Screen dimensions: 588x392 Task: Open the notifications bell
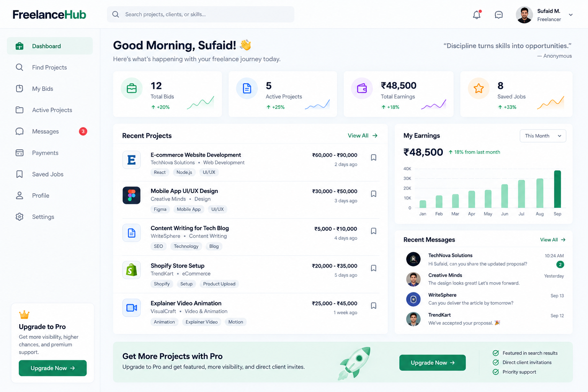click(x=477, y=15)
